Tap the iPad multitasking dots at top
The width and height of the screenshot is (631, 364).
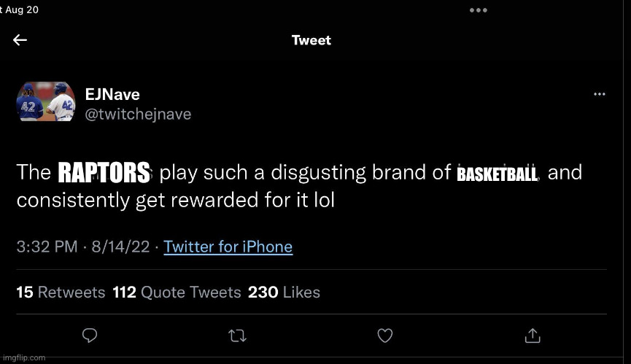coord(478,10)
